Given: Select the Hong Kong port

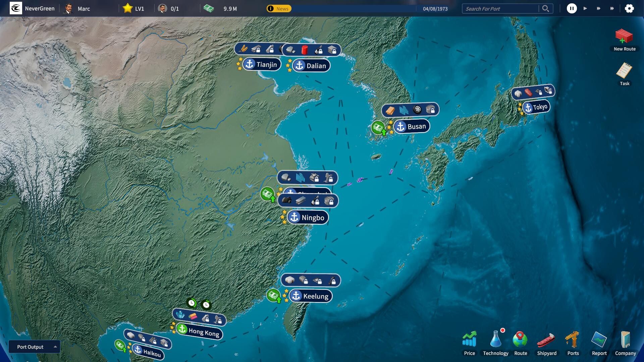Looking at the screenshot, I should 200,331.
